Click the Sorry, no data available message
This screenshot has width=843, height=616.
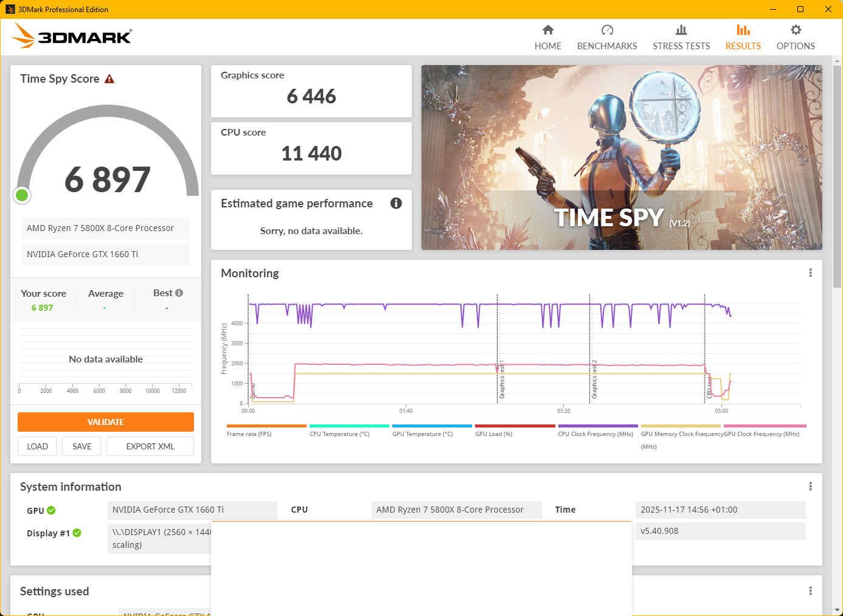pos(311,231)
